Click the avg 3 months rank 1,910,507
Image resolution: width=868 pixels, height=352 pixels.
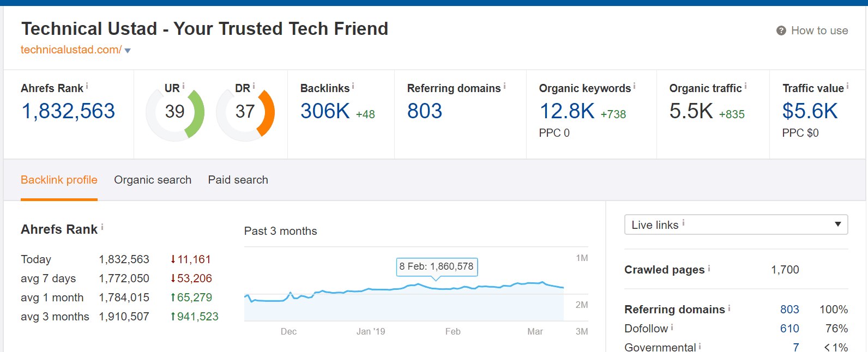tap(124, 317)
